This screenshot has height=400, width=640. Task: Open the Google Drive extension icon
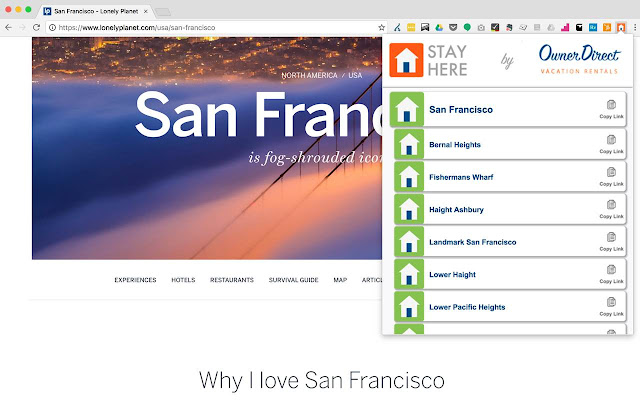pyautogui.click(x=439, y=27)
